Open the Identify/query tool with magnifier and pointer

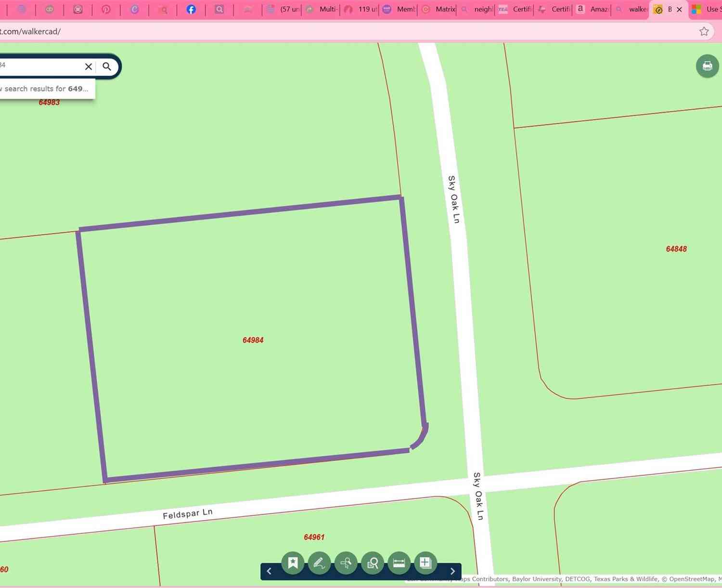pos(346,563)
